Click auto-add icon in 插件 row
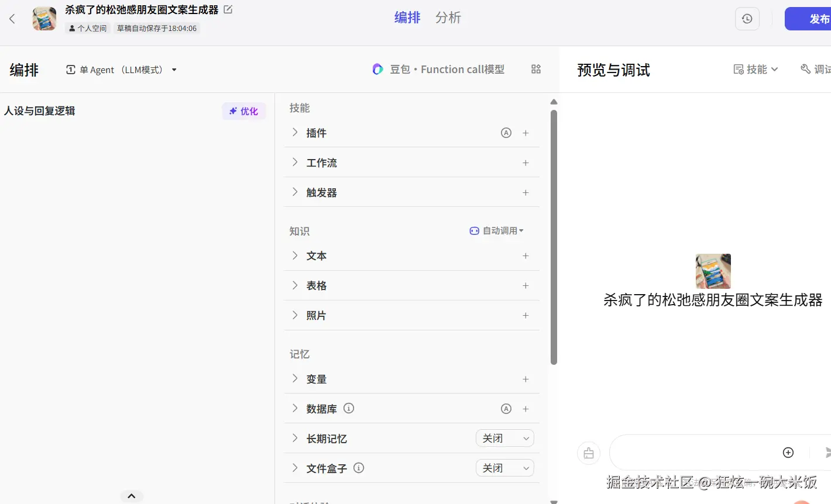The height and width of the screenshot is (504, 831). [506, 133]
